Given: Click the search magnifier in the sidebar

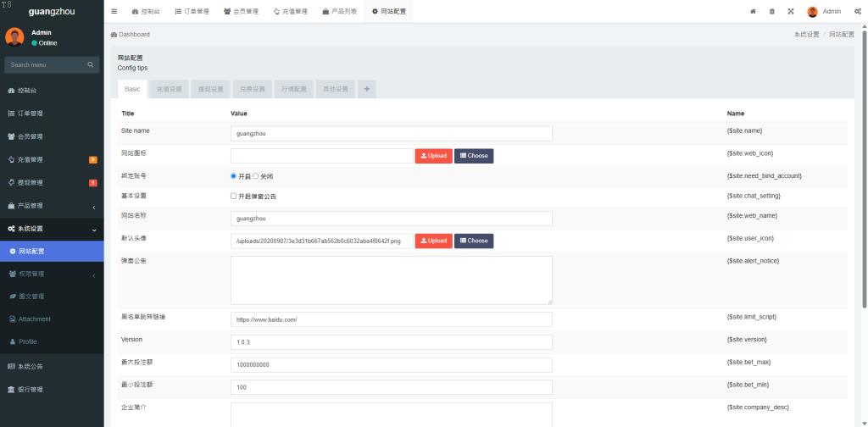Looking at the screenshot, I should tap(91, 65).
